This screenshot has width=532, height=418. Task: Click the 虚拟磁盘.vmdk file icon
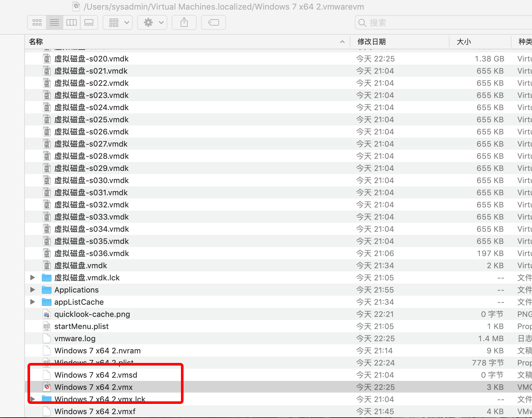pyautogui.click(x=47, y=265)
